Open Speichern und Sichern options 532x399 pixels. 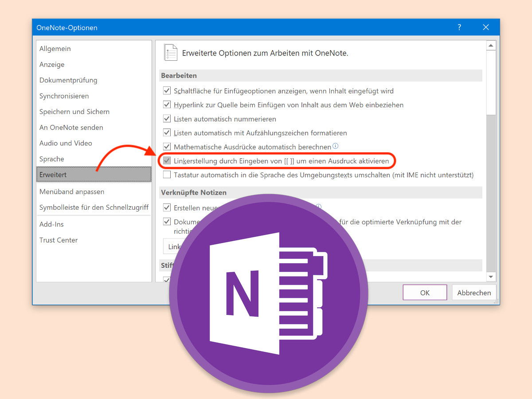tap(94, 112)
